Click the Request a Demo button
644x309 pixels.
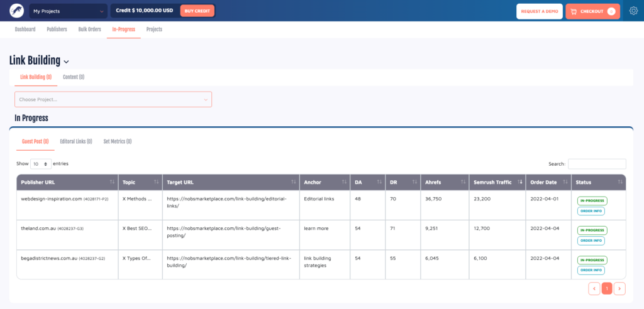coord(539,11)
